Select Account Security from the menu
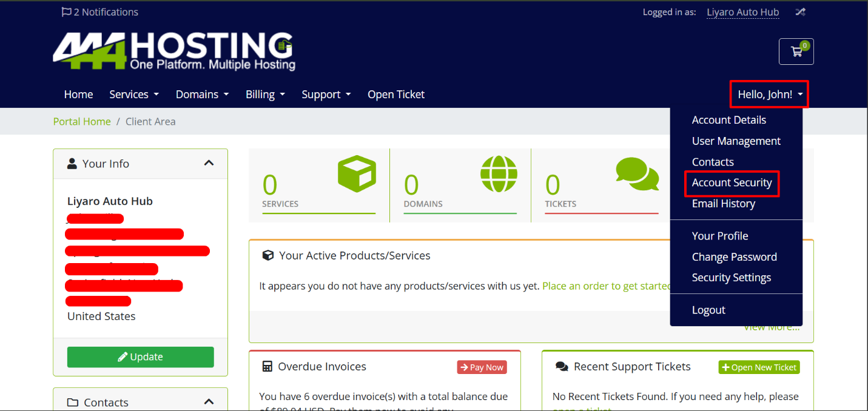 [x=732, y=183]
